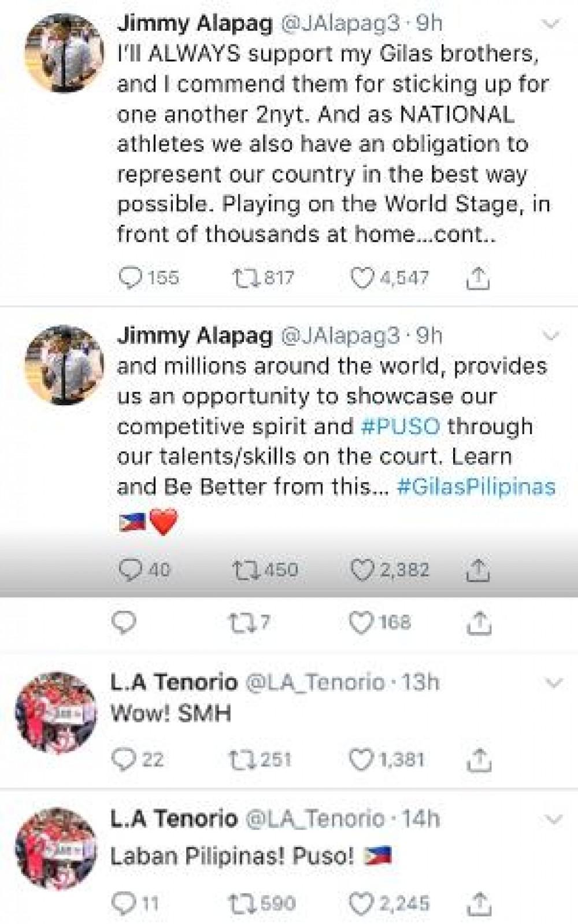Open options chevron on first Alapag tweet
The image size is (578, 924).
(553, 24)
